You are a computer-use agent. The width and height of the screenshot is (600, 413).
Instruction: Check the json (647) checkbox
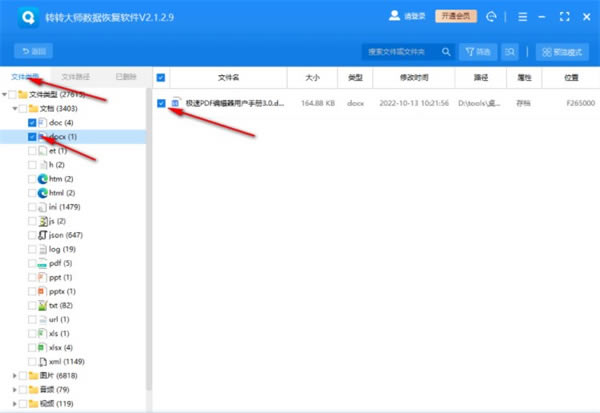point(33,234)
